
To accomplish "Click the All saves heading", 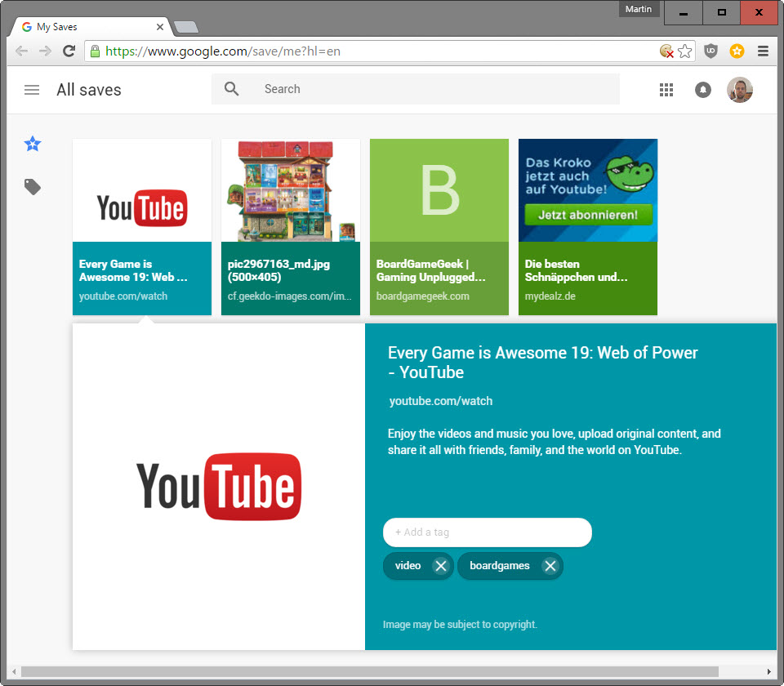I will [89, 90].
